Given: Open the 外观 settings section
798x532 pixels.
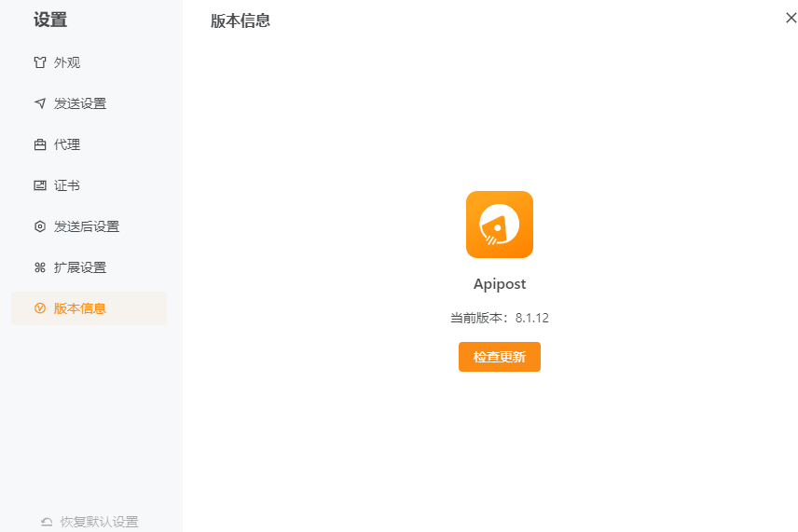Looking at the screenshot, I should [x=89, y=62].
